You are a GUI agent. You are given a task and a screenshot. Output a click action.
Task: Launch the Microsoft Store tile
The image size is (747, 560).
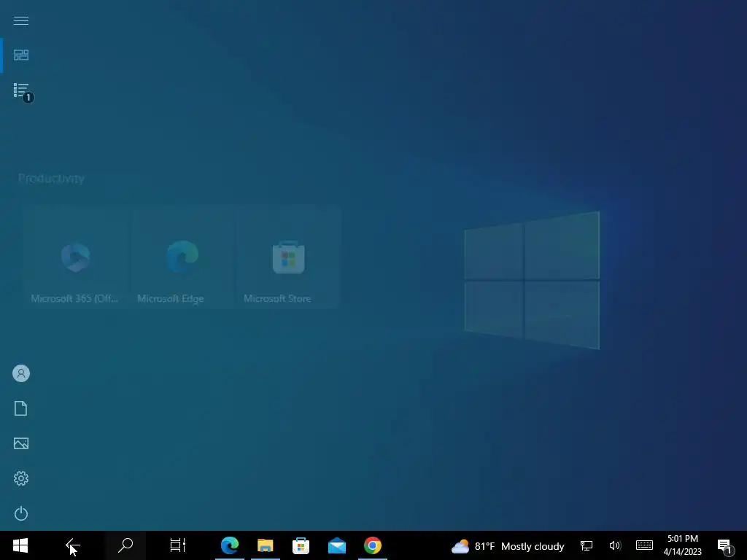[289, 257]
